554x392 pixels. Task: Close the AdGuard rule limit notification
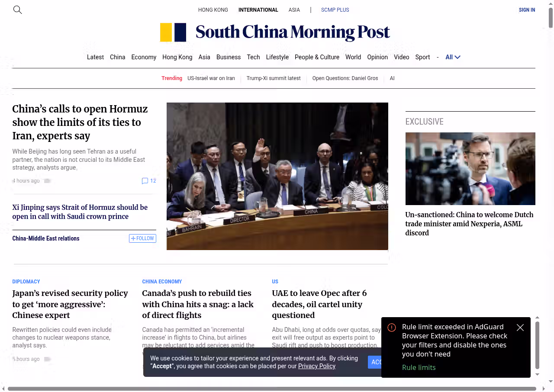[x=520, y=328]
